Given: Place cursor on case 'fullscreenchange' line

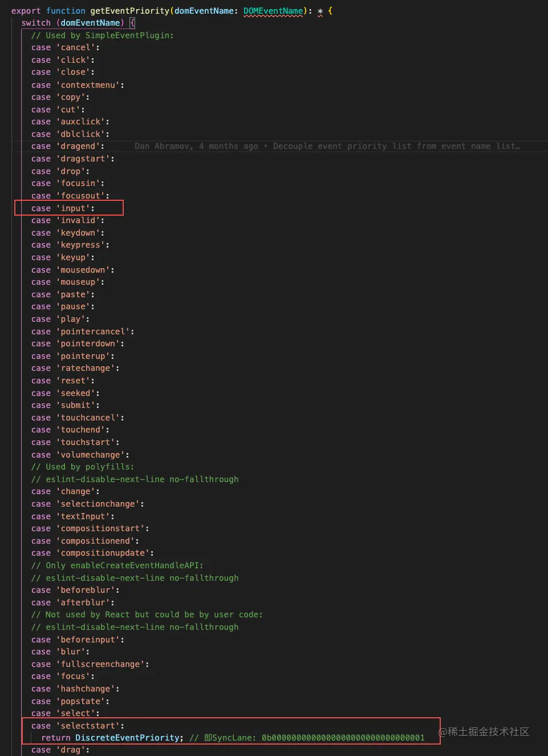Looking at the screenshot, I should coord(90,664).
